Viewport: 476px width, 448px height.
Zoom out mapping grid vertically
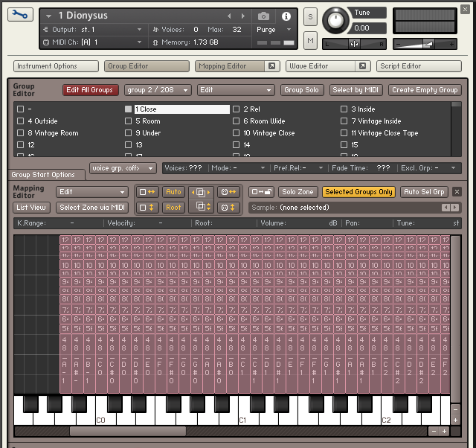coord(455,409)
